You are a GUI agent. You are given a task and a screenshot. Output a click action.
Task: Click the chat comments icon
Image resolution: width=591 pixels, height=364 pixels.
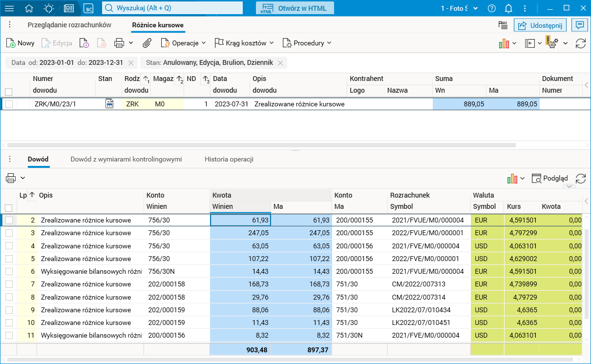pos(580,25)
